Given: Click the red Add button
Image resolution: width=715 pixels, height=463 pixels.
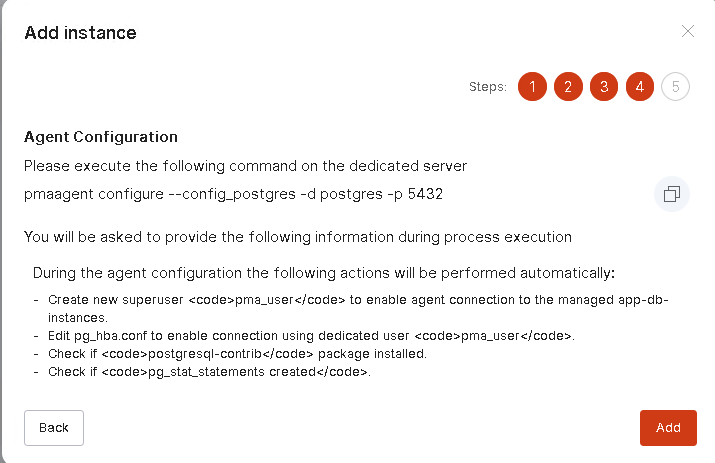Looking at the screenshot, I should click(668, 428).
